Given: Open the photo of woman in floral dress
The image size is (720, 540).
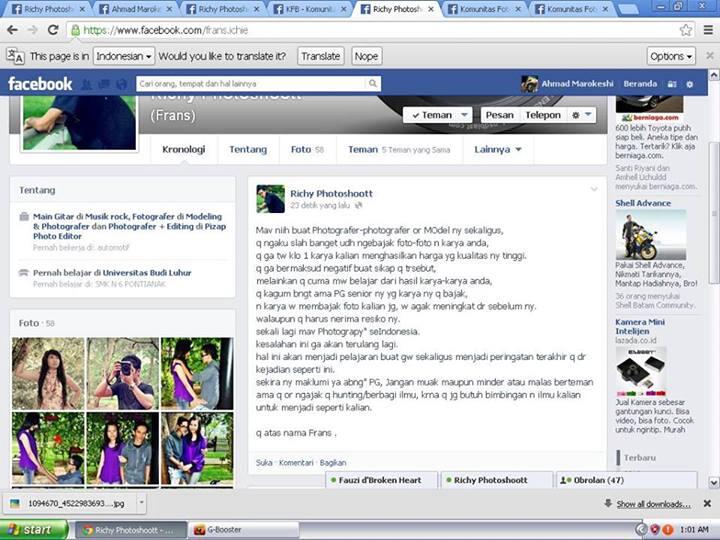Looking at the screenshot, I should tap(48, 374).
